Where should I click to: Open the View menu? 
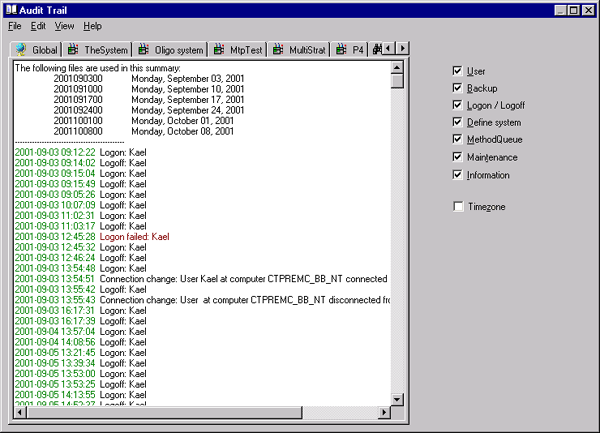(x=64, y=25)
